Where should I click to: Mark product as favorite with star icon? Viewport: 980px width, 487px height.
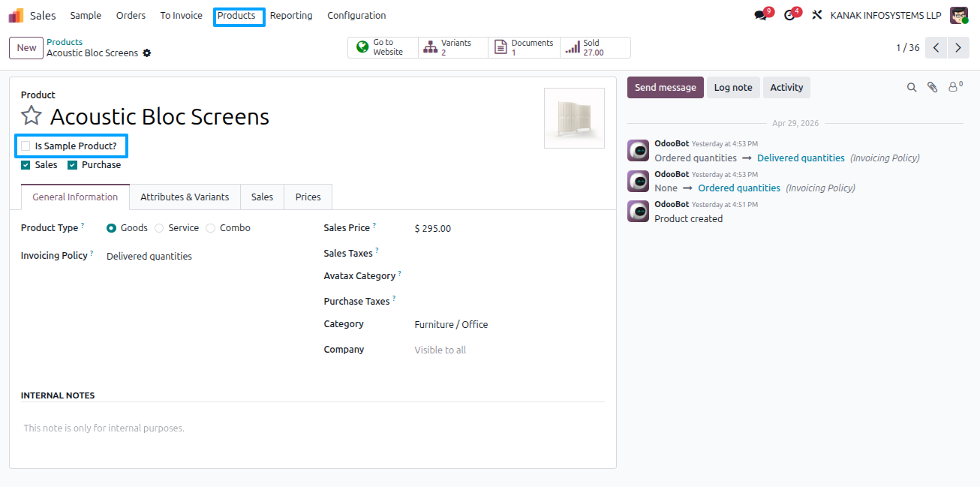31,116
